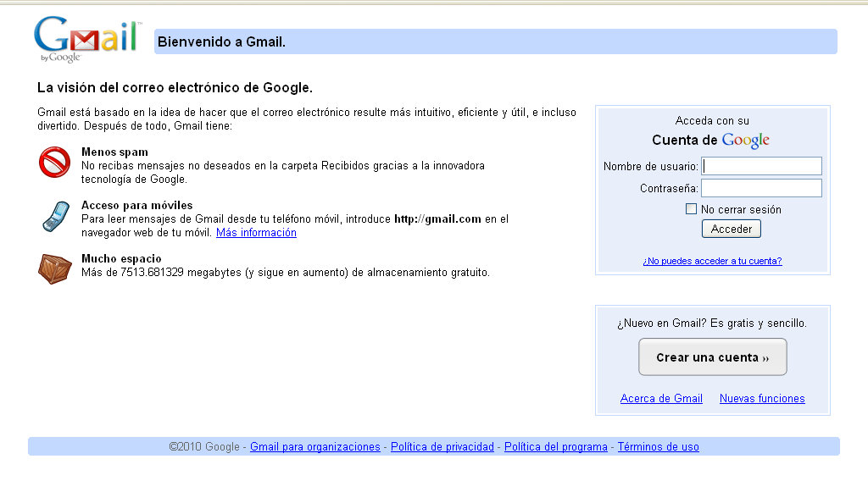Image resolution: width=868 pixels, height=481 pixels.
Task: Click the mobile phone icon
Action: click(56, 216)
